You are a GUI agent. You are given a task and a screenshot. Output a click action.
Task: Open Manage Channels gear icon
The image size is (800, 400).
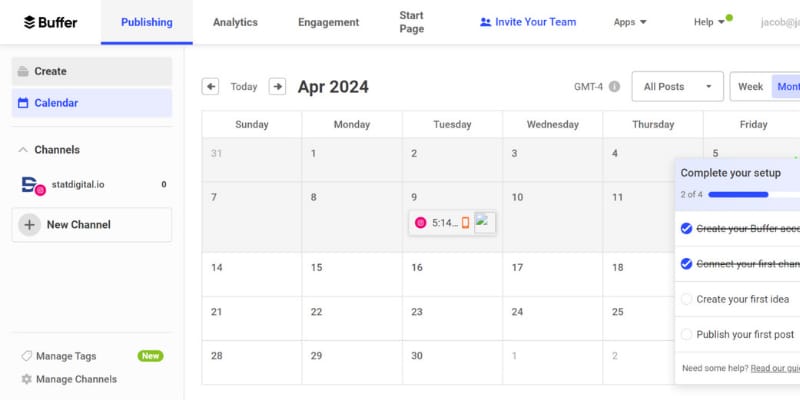pos(27,379)
